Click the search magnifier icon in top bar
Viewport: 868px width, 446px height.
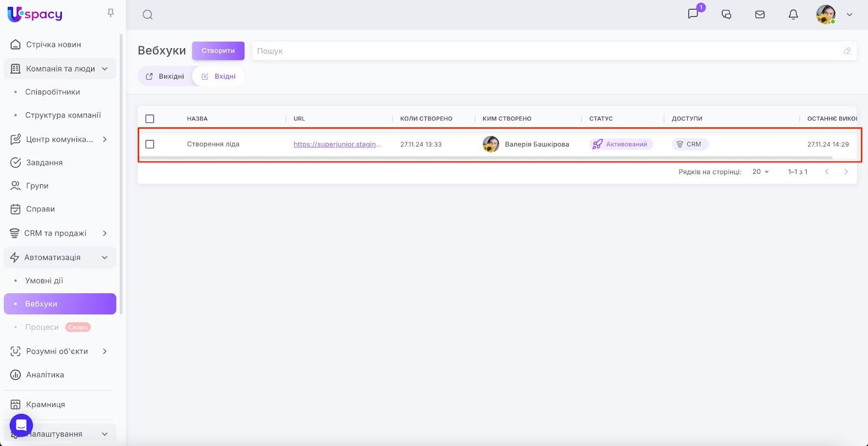click(148, 15)
